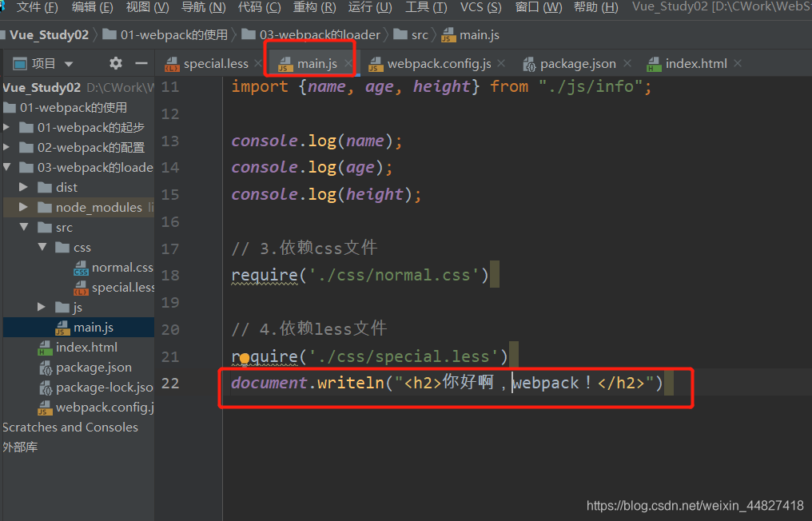The image size is (812, 521).
Task: Expand the 01-webpack的起步 folder arrow
Action: click(x=6, y=127)
